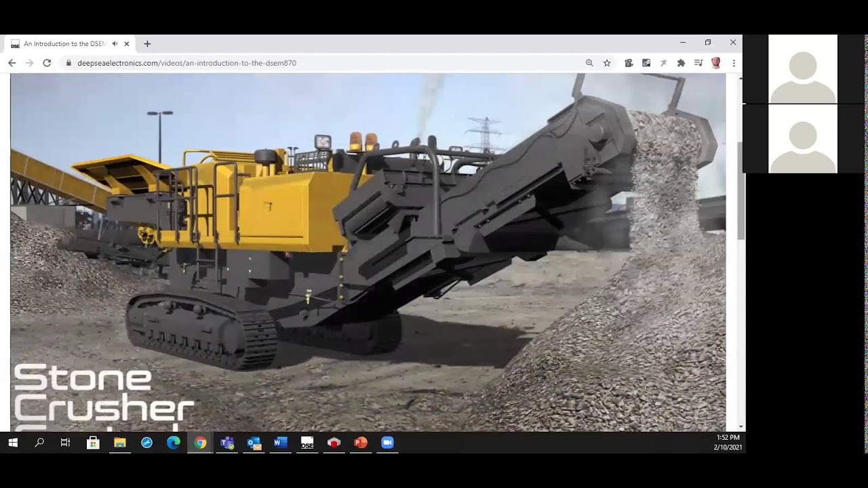
Task: Open Microsoft Teams from taskbar
Action: [x=227, y=443]
